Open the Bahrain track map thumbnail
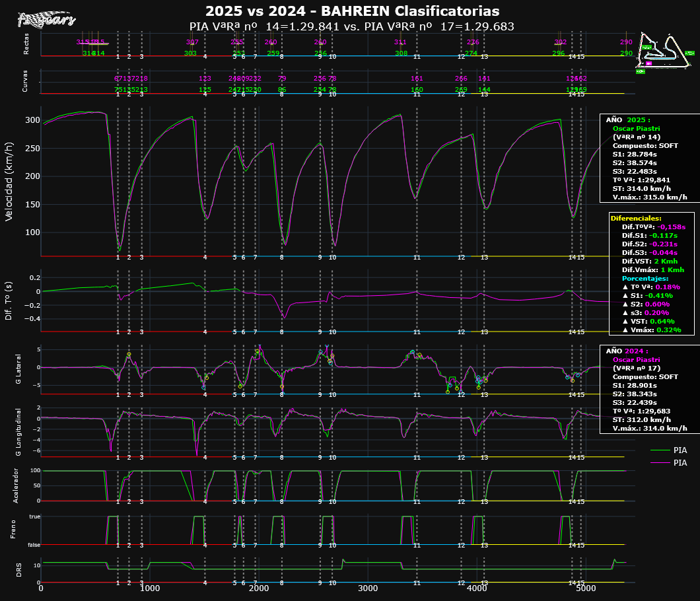This screenshot has width=700, height=601. point(665,52)
